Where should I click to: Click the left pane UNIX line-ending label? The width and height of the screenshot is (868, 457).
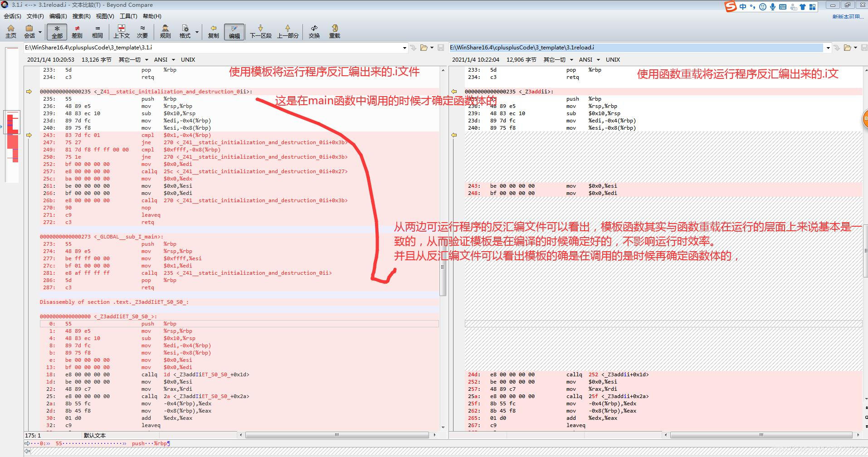coord(188,59)
